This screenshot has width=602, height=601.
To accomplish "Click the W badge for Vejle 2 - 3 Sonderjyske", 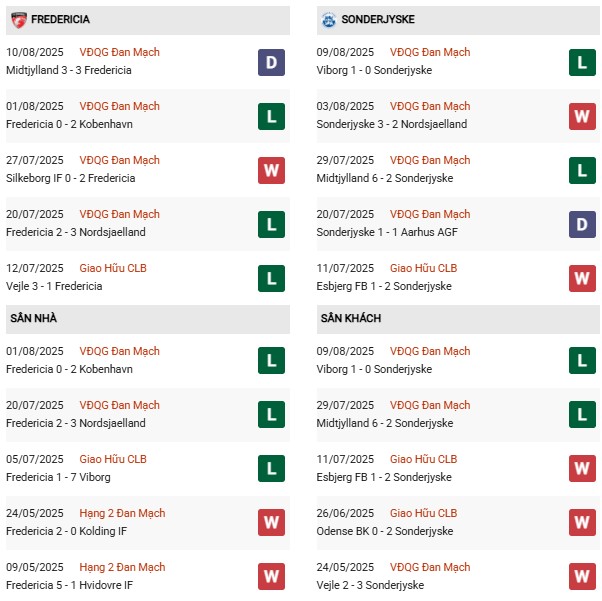I will (582, 577).
